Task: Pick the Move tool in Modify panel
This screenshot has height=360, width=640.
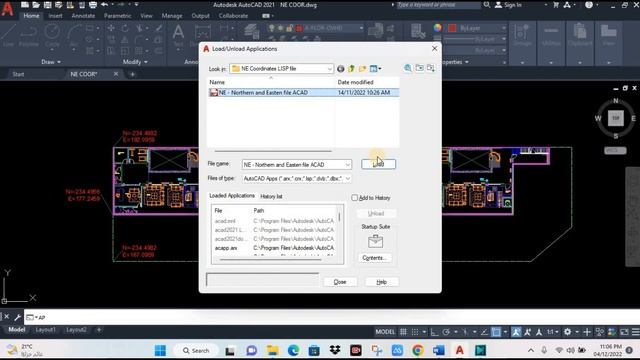Action: point(111,28)
